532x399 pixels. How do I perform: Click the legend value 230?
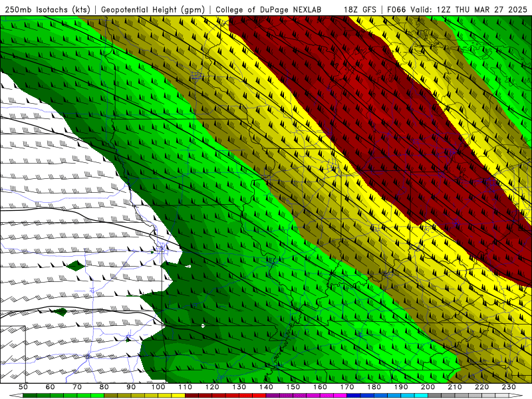click(509, 387)
